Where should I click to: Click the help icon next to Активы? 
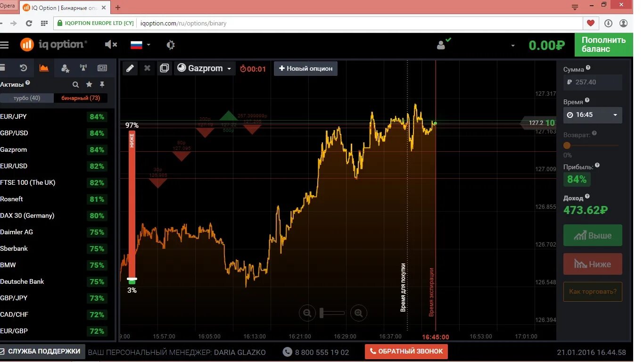(x=28, y=83)
